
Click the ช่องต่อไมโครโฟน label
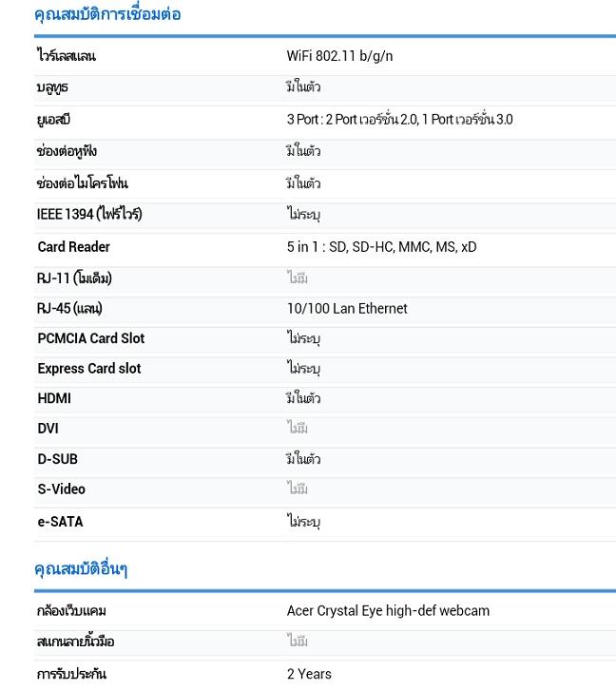coord(83,183)
